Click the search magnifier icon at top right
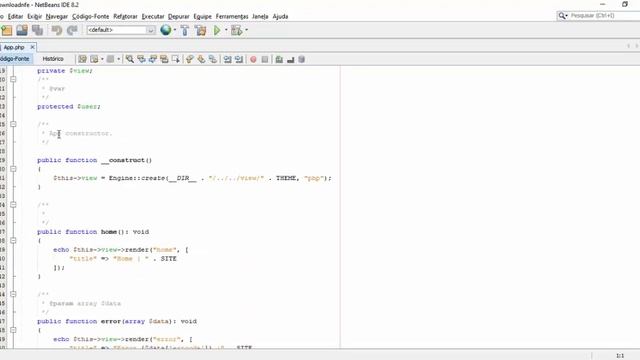This screenshot has width=640, height=360. (562, 16)
